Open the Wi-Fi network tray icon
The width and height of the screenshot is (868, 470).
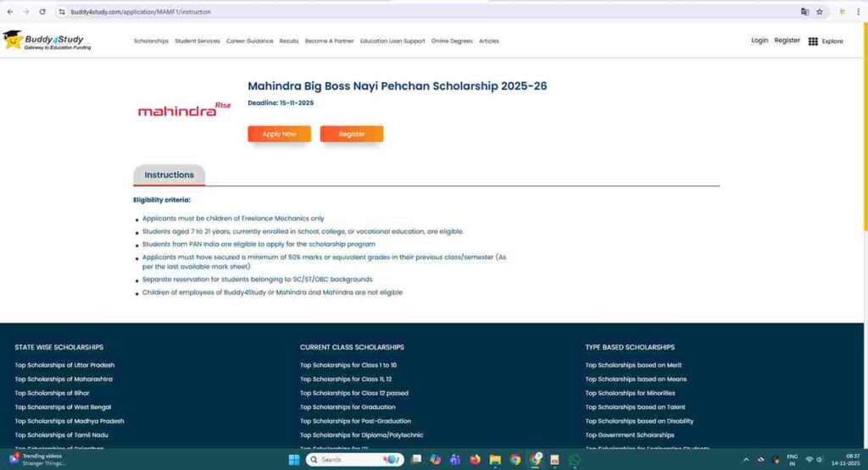pos(810,460)
